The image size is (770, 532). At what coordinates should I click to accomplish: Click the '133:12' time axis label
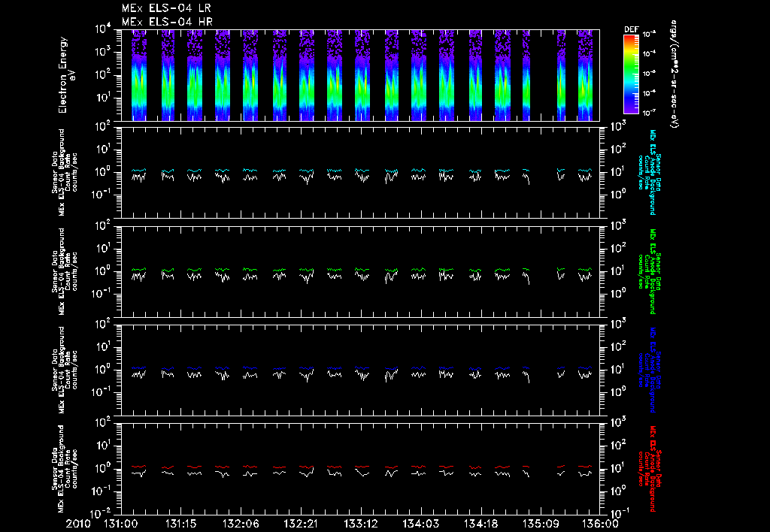click(360, 524)
